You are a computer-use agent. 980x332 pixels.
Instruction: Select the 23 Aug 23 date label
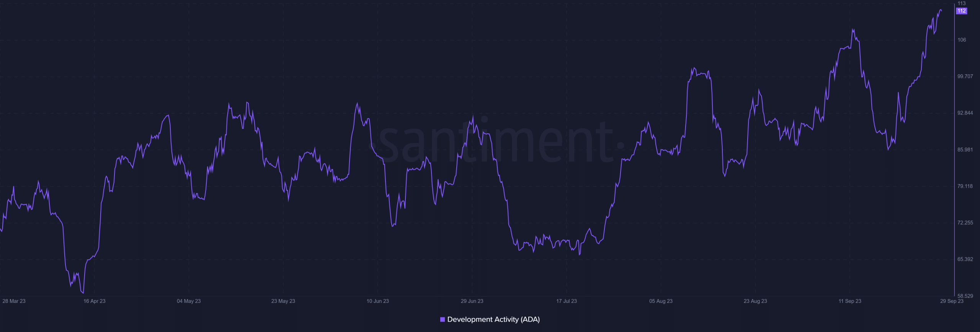point(755,301)
